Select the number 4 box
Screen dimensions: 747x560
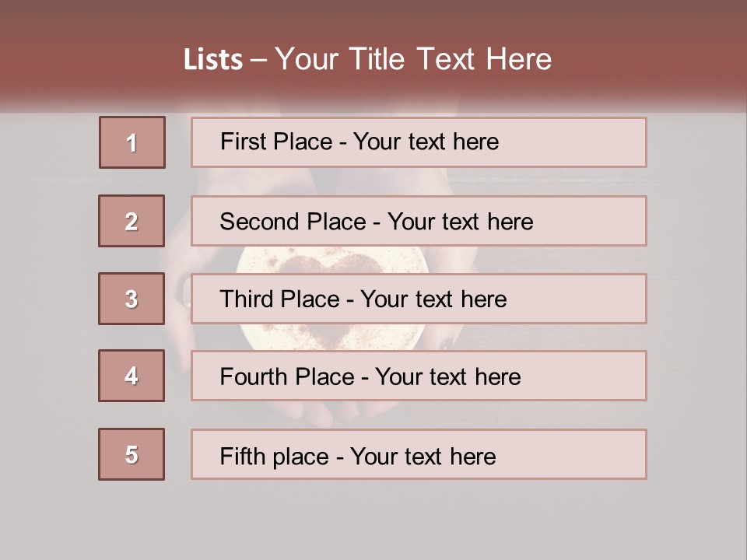point(132,376)
